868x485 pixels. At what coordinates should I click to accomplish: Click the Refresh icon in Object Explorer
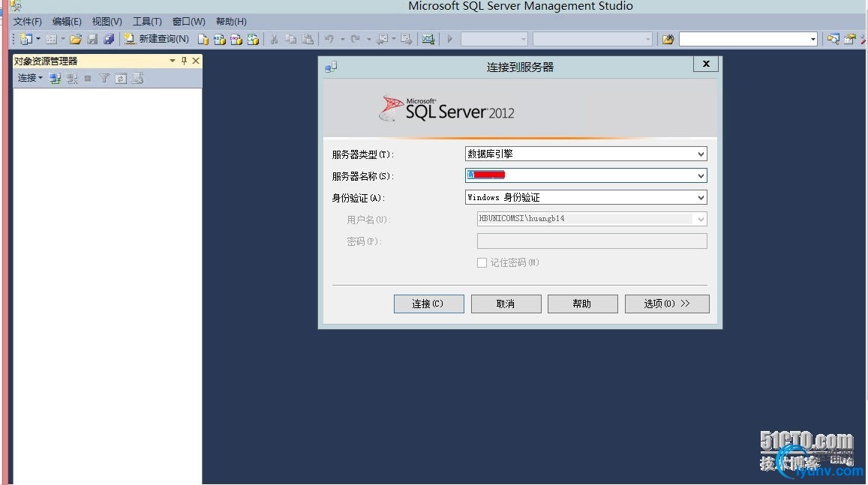(x=121, y=79)
